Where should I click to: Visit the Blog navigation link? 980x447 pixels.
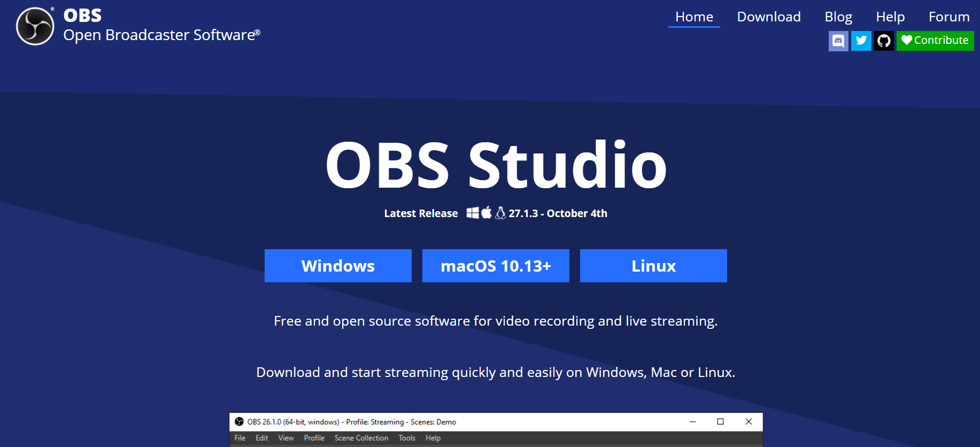[x=838, y=17]
